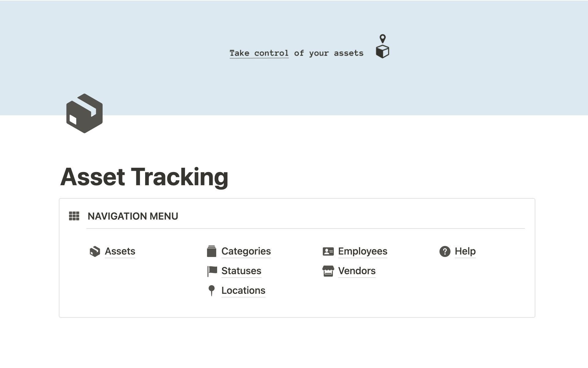Click the pushpin icon beside Locations
The height and width of the screenshot is (368, 588).
[212, 290]
